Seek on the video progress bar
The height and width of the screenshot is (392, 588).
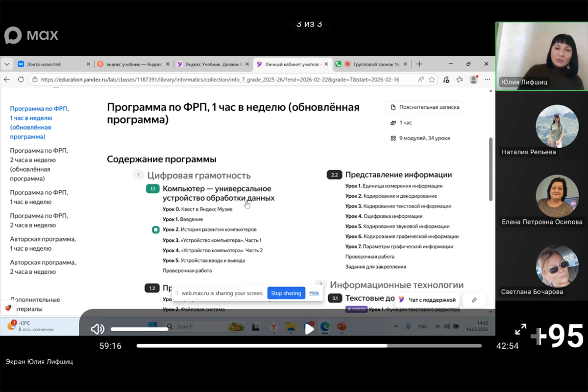[309, 346]
